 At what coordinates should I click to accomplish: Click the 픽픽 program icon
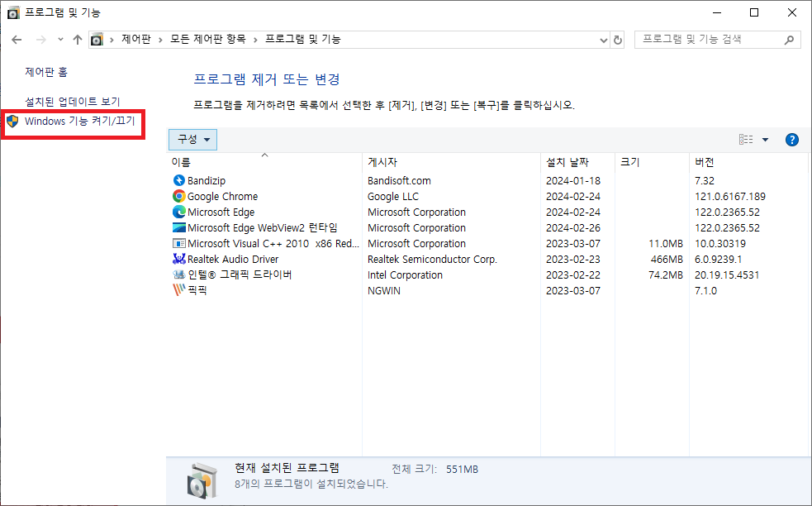click(178, 290)
